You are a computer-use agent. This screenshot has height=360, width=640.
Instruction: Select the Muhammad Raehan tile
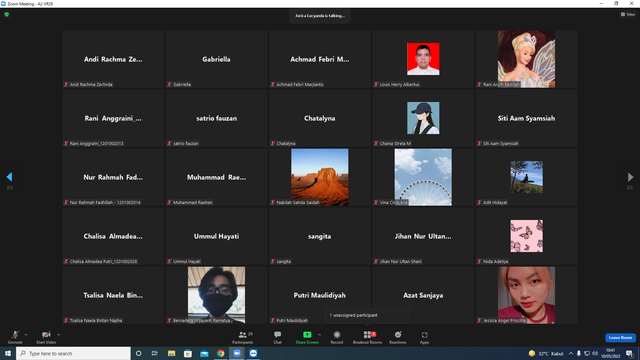click(x=216, y=177)
